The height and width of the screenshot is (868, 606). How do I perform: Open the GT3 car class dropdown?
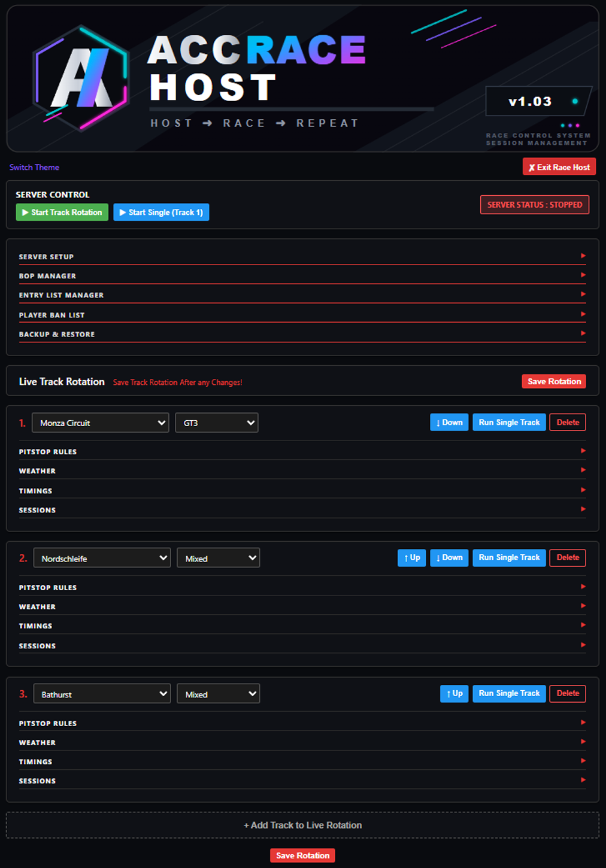point(217,423)
